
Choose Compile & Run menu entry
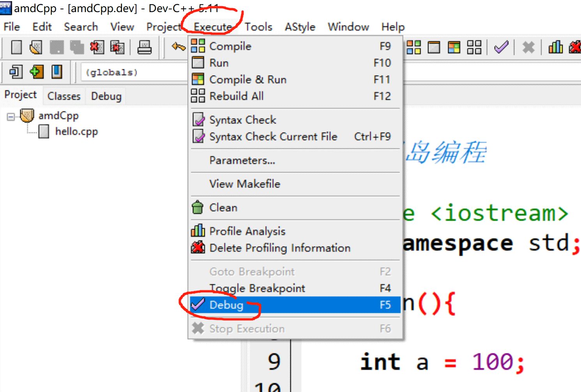(x=295, y=79)
